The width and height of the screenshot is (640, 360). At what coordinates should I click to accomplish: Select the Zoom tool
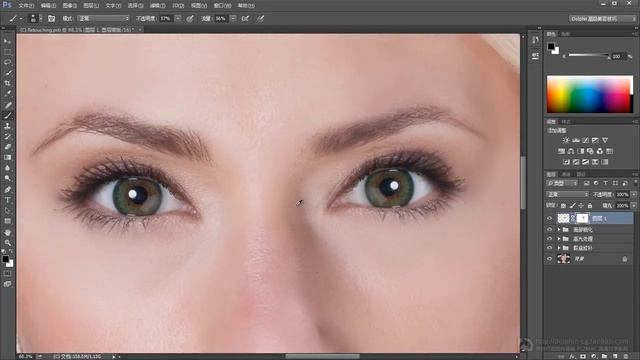(x=7, y=243)
